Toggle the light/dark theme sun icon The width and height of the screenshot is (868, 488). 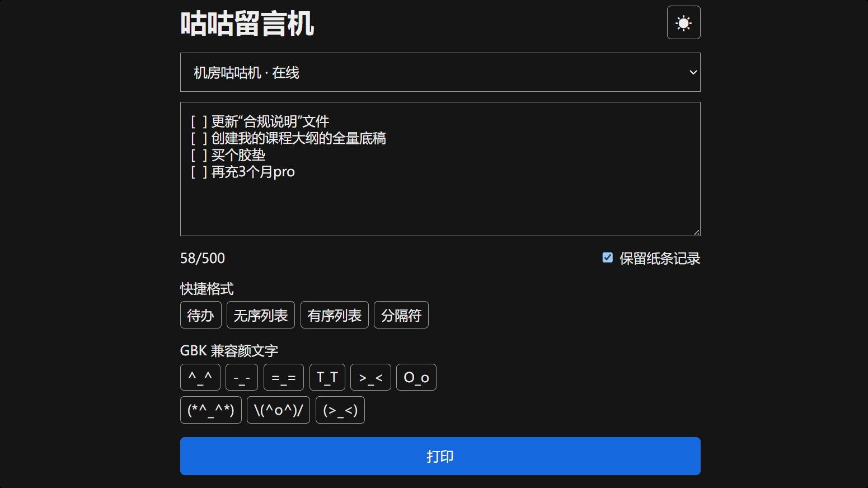click(x=683, y=22)
